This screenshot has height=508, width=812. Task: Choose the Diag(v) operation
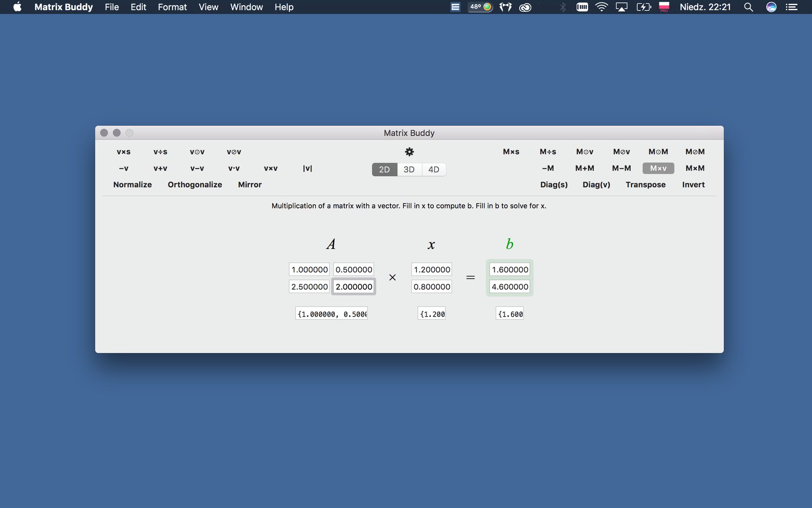[597, 185]
